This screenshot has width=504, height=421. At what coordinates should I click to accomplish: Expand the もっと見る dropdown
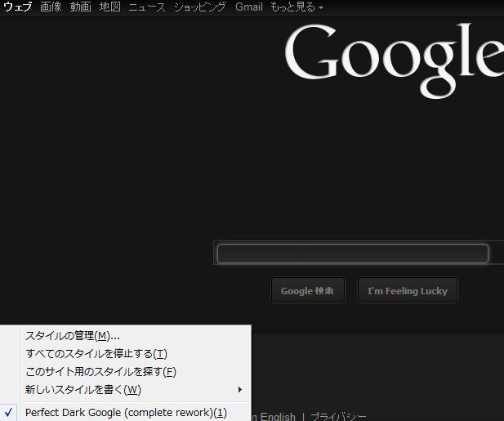[297, 7]
